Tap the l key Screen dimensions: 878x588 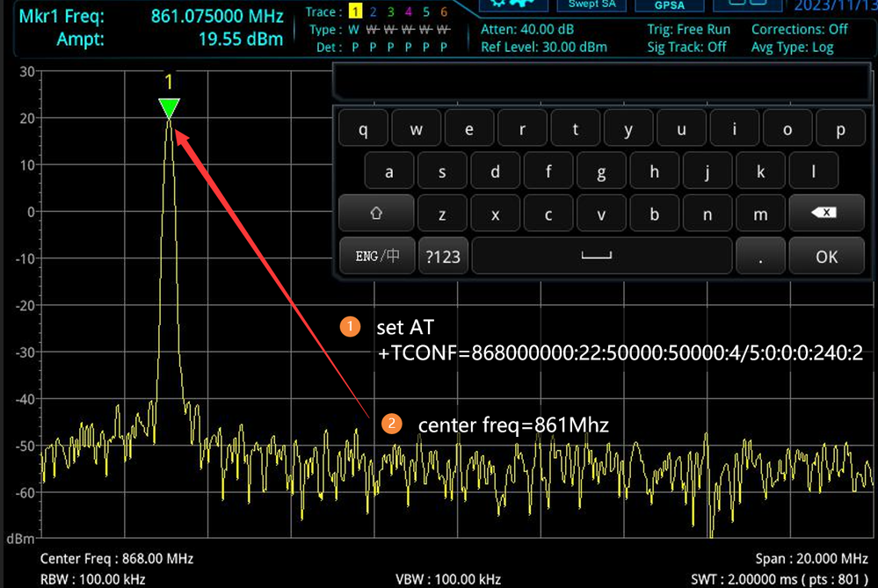pyautogui.click(x=813, y=171)
